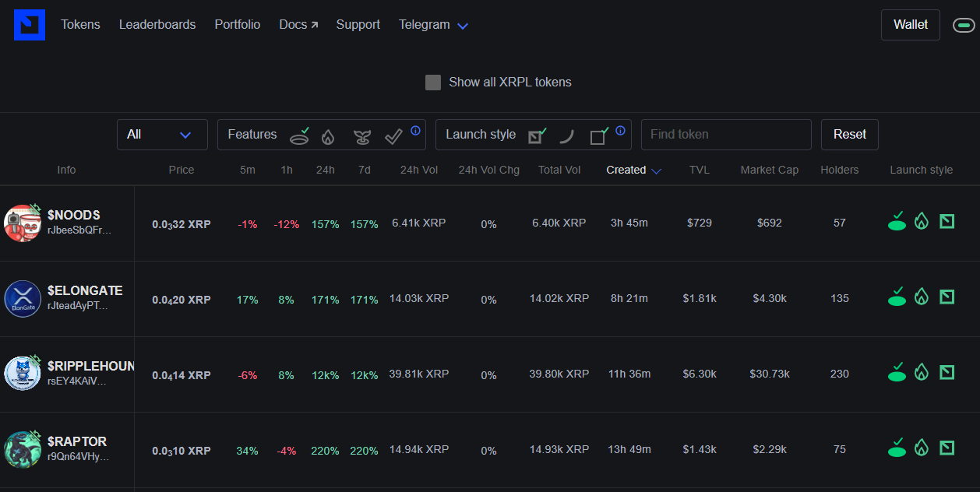Click the double-checkmark icon in the Features filter

(x=393, y=137)
